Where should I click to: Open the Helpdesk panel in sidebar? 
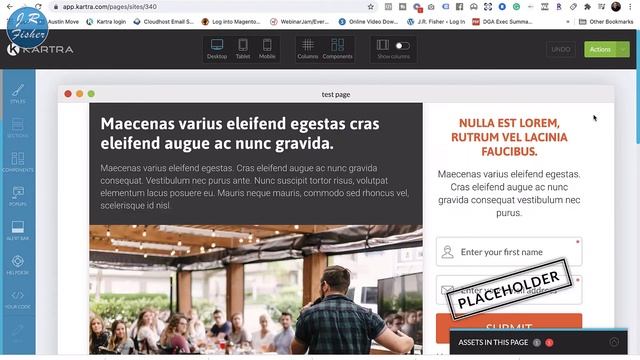18,265
